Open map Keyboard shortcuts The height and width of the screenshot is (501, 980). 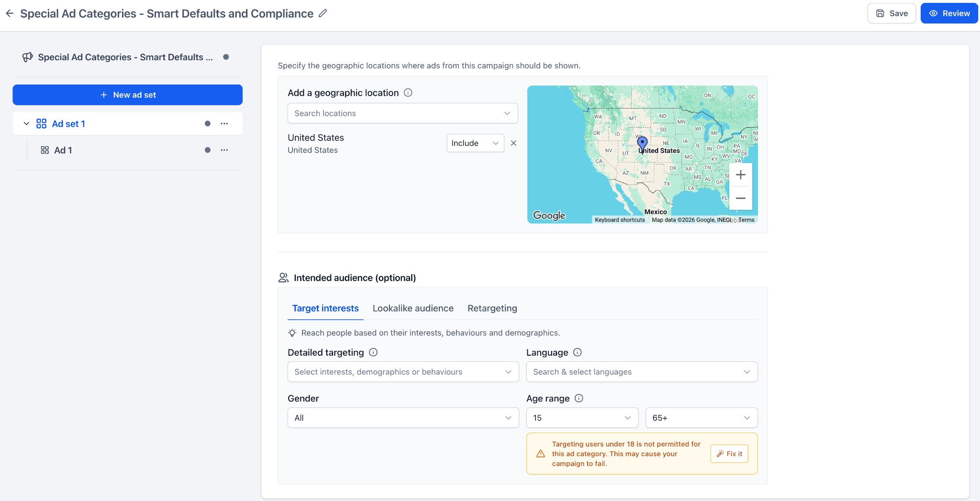(x=620, y=220)
